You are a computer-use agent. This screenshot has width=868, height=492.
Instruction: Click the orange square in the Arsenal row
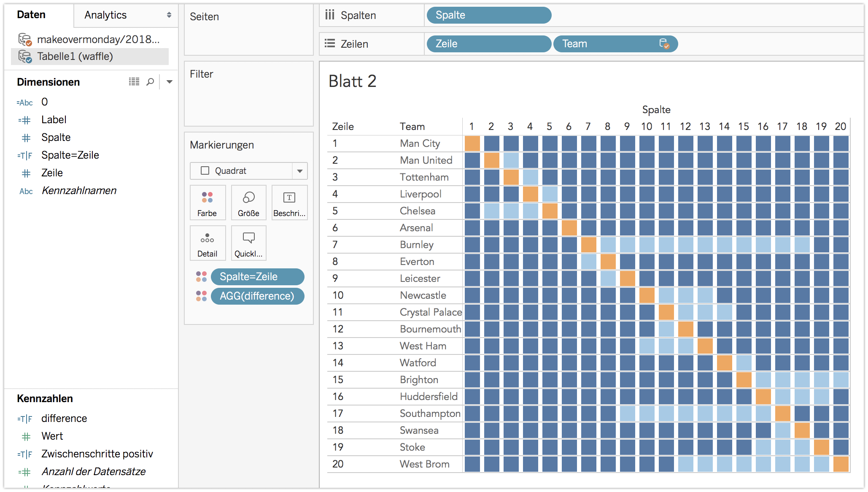click(569, 228)
